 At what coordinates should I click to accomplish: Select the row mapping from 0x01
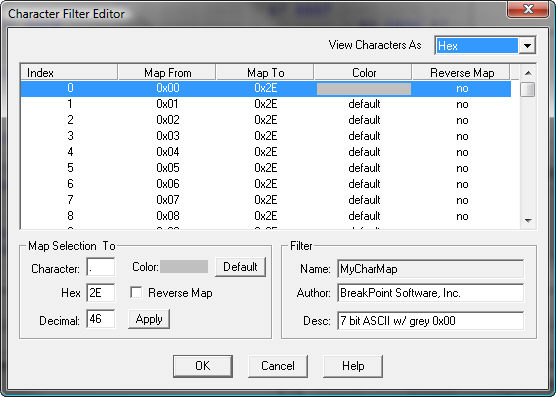(x=266, y=104)
